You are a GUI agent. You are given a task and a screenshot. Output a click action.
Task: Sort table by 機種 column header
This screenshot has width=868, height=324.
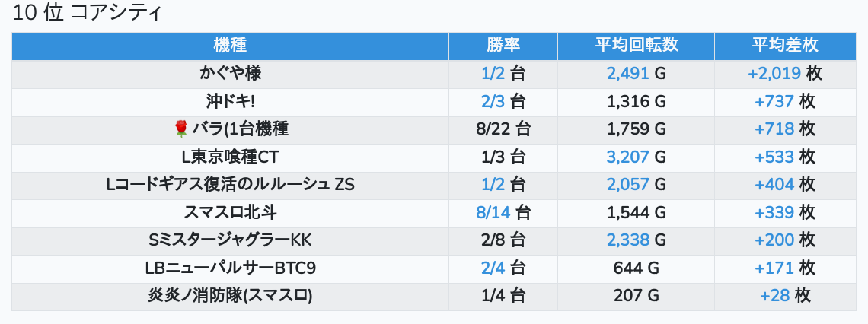point(230,46)
